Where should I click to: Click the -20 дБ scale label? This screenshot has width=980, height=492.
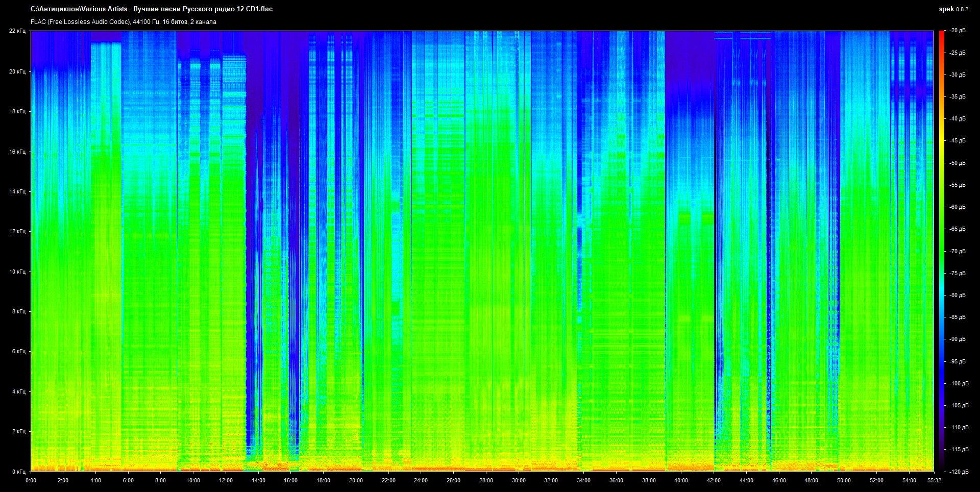[x=958, y=31]
